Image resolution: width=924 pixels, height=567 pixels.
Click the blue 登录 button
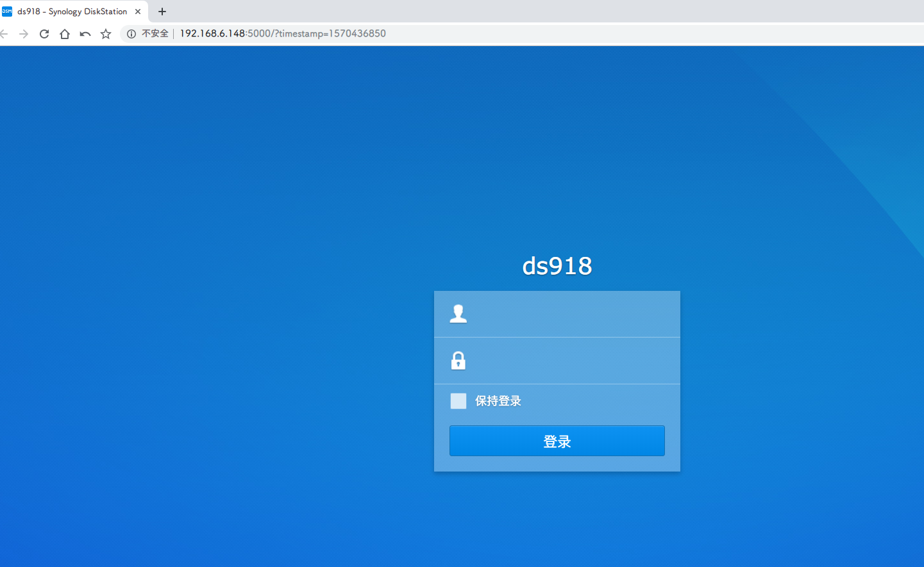(x=557, y=441)
